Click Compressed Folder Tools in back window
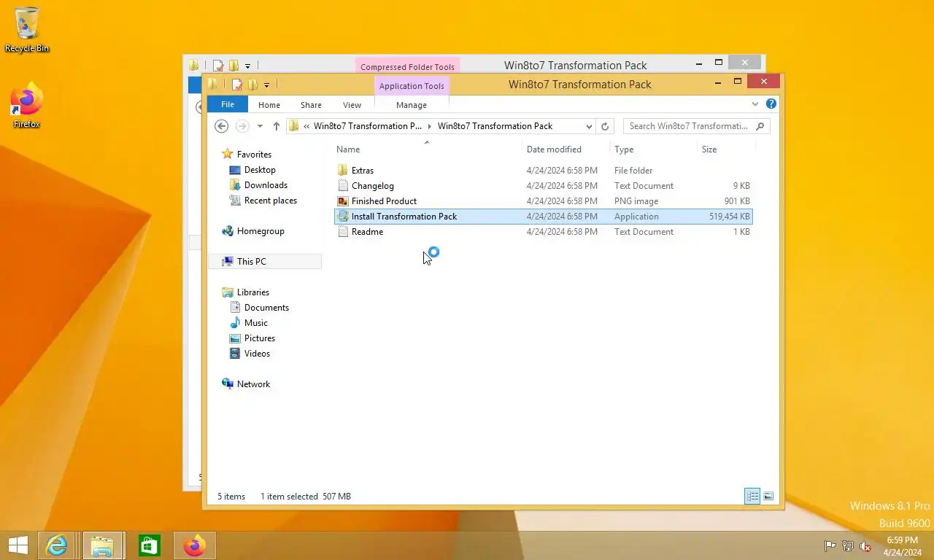Viewport: 934px width, 560px height. click(x=407, y=67)
